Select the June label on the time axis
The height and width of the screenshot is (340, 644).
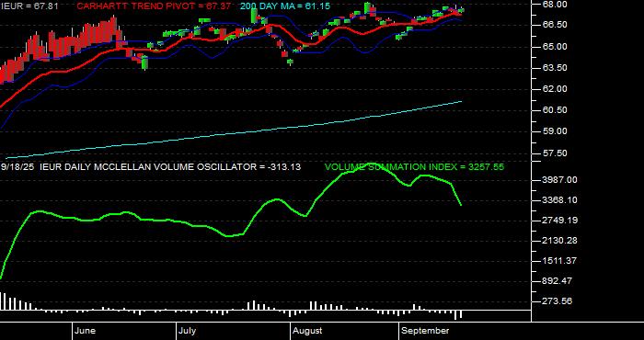86,331
